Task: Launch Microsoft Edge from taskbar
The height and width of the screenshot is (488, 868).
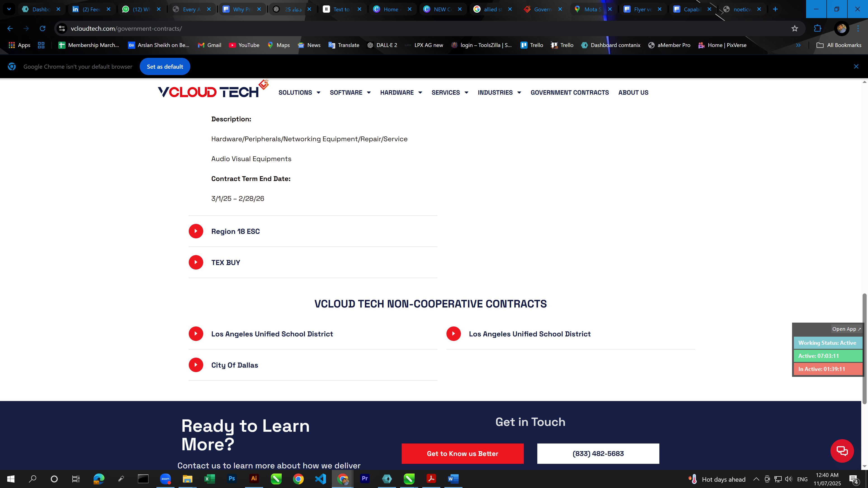Action: click(98, 479)
